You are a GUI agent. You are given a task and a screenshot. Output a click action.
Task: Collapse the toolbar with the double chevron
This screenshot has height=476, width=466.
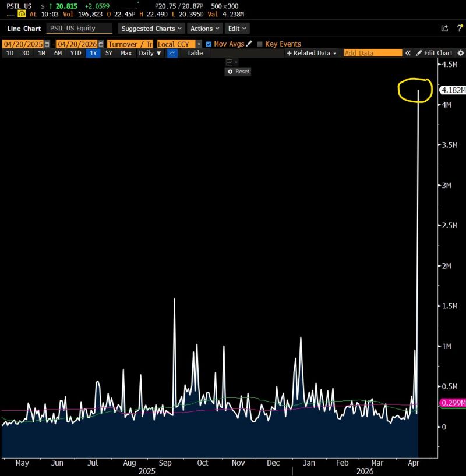[x=408, y=52]
